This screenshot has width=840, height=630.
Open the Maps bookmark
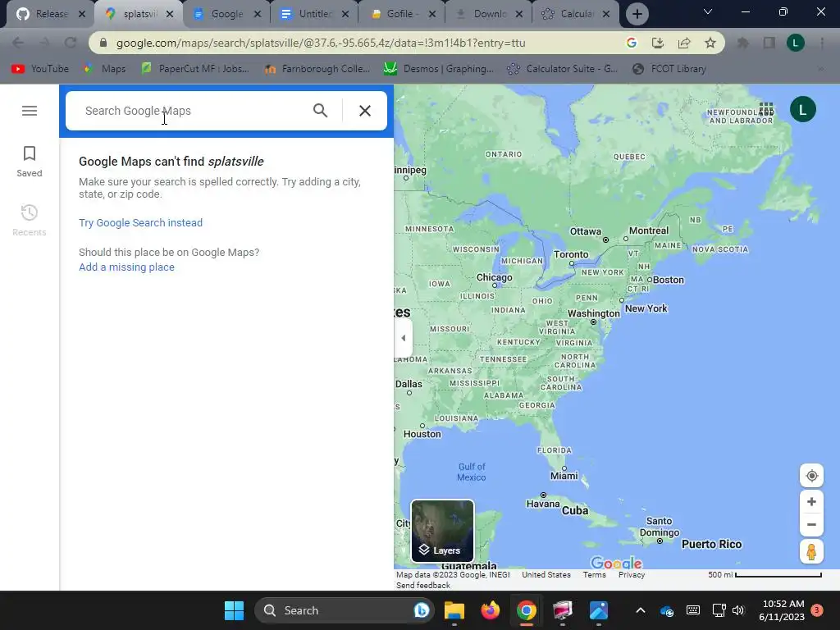104,69
